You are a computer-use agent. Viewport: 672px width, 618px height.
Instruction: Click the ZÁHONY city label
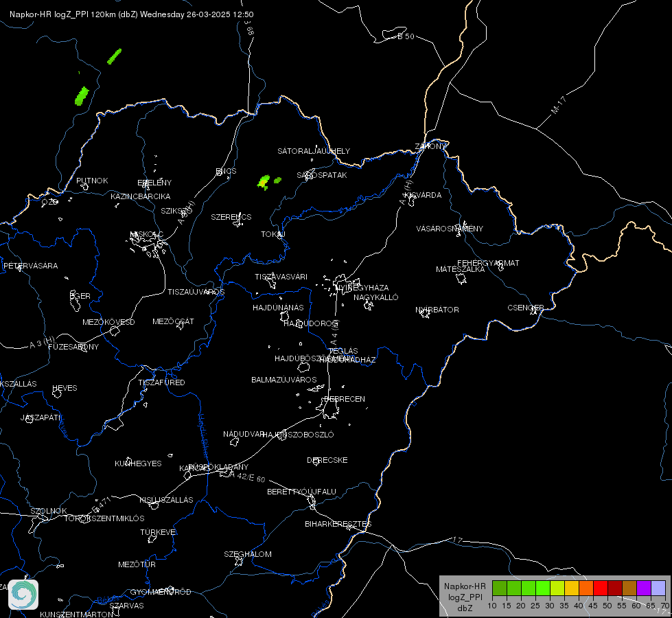(x=430, y=146)
